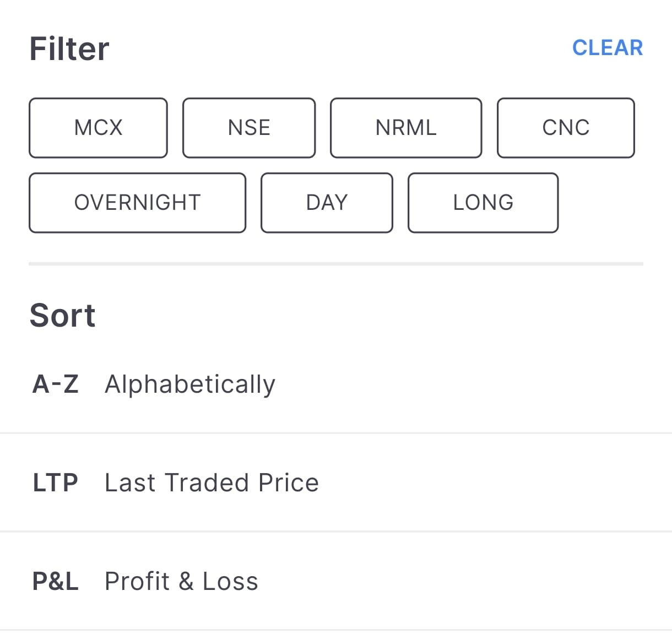Toggle the MCX exchange filter chip
The height and width of the screenshot is (634, 672).
[x=98, y=128]
